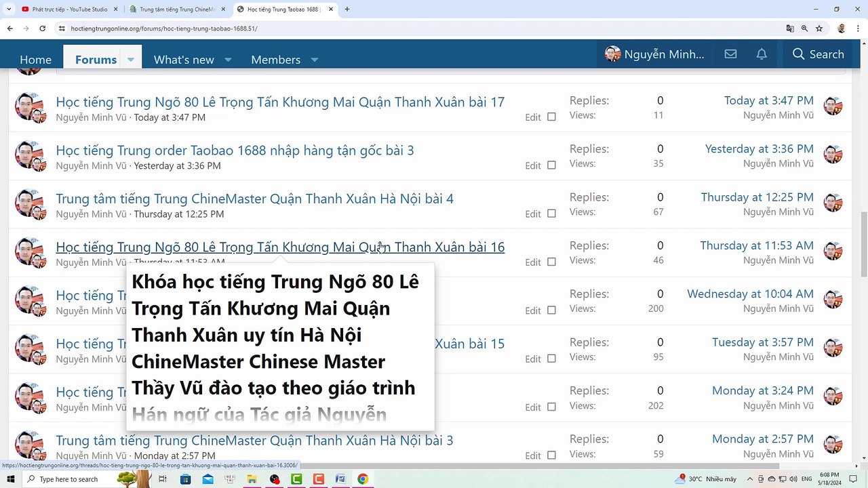Open site information icon in address bar
The image size is (868, 488).
62,28
